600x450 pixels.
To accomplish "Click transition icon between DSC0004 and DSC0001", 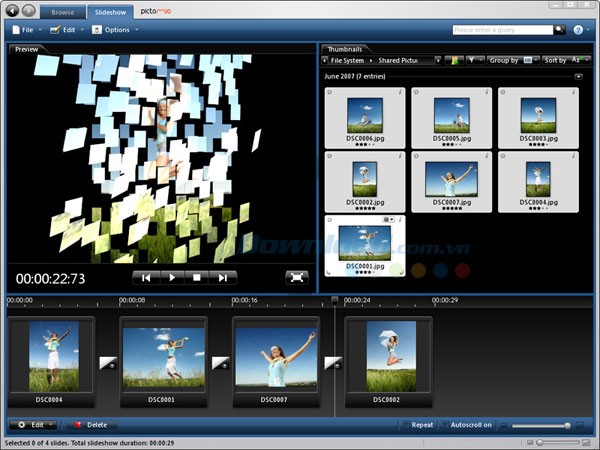I will tap(107, 363).
